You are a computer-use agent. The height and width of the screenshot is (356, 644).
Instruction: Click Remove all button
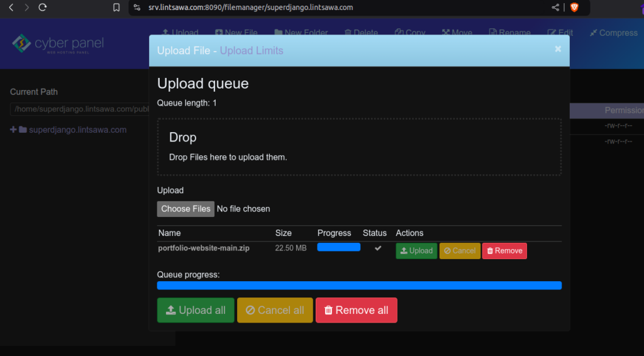(x=356, y=310)
